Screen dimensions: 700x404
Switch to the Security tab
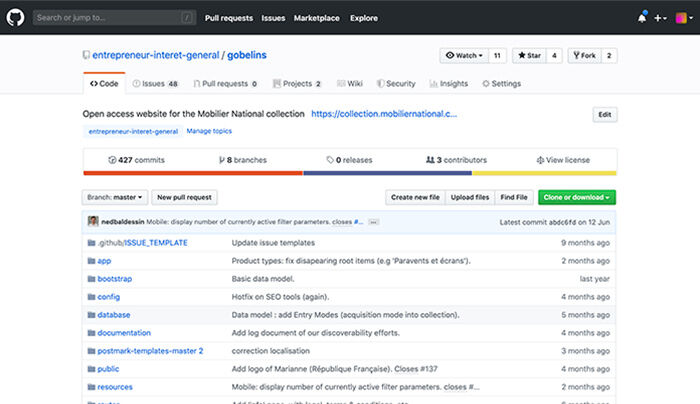(x=396, y=83)
